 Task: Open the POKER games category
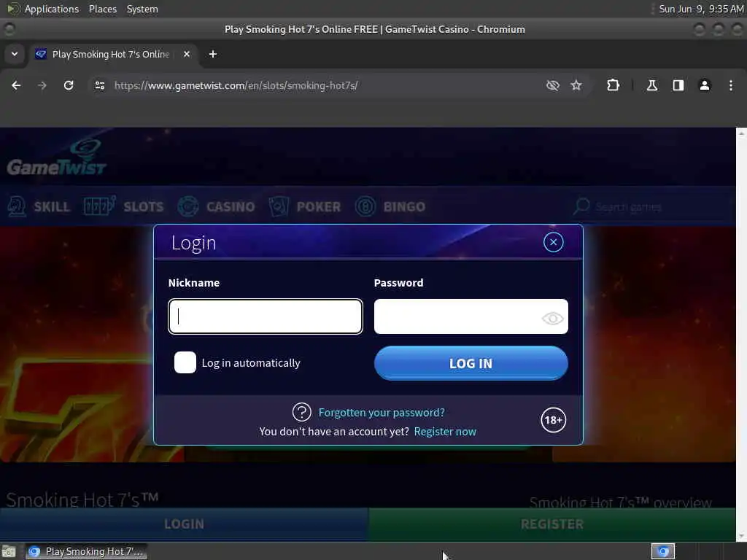pos(305,206)
